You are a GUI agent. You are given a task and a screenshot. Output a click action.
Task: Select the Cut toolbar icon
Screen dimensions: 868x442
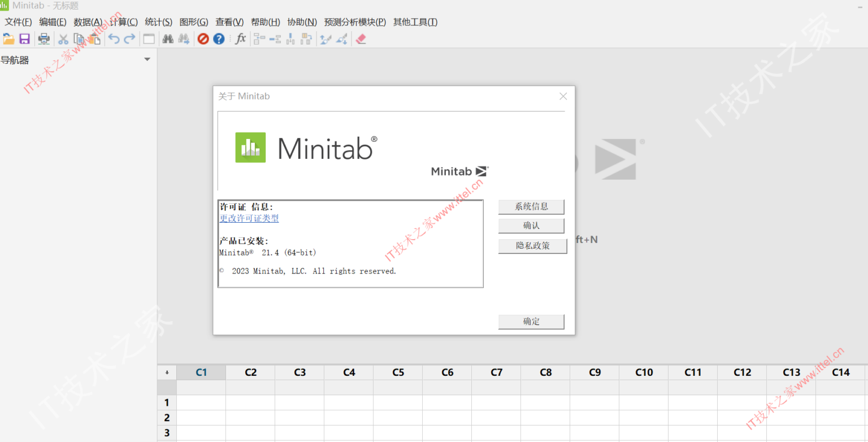pos(63,38)
